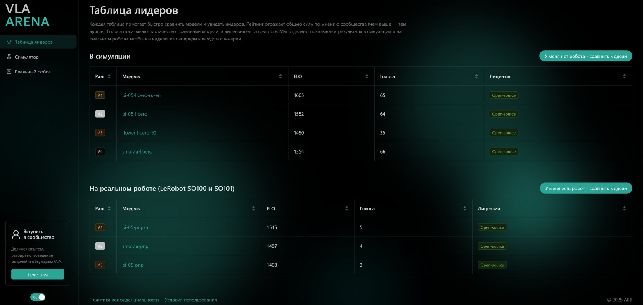Click the #3 rank badge for flower-libero-90
The image size is (644, 305).
(x=100, y=133)
